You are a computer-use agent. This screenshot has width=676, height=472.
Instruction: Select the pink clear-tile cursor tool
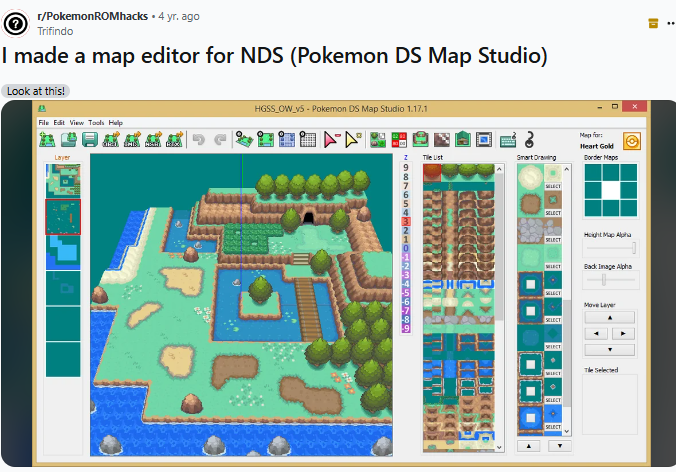pos(332,140)
